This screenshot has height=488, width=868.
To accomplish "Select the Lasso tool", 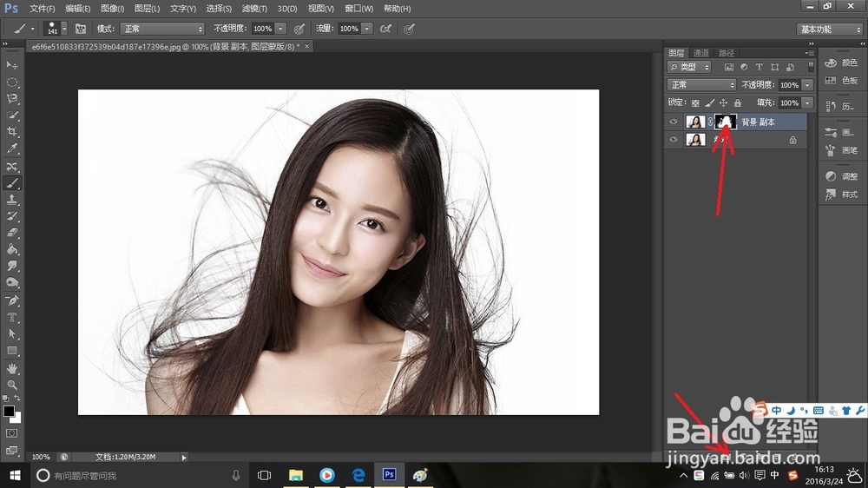I will click(11, 99).
